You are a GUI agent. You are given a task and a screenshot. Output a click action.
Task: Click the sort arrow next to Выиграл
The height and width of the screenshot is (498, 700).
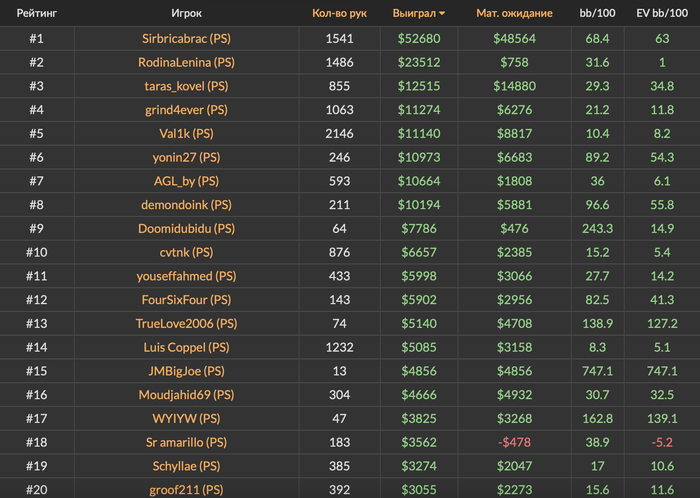443,14
